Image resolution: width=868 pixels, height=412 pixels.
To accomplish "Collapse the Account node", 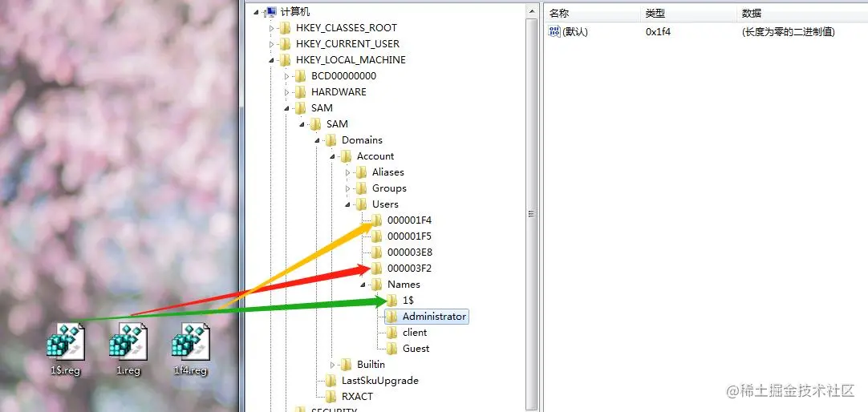I will click(332, 156).
